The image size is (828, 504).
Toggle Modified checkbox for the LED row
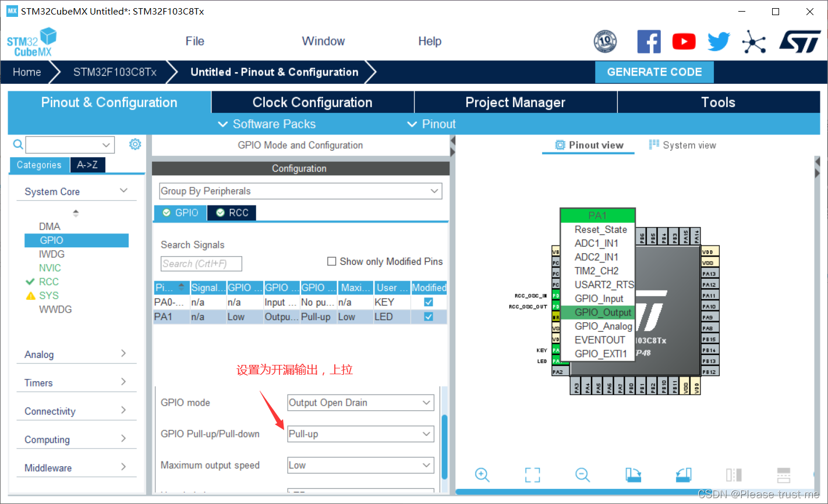429,317
